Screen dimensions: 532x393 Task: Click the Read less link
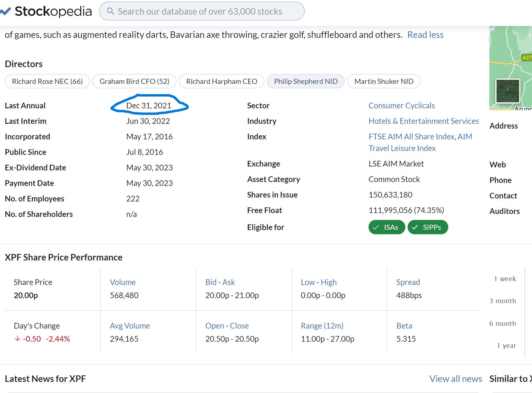pos(425,35)
